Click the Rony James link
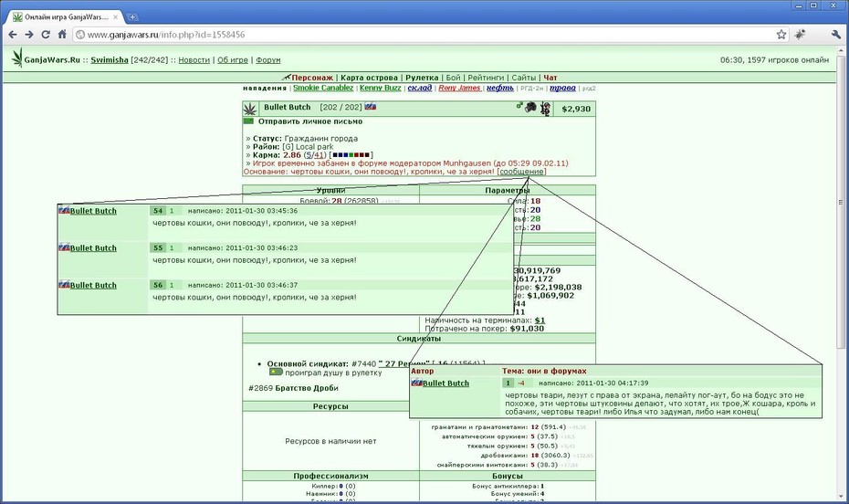849x504 pixels. tap(459, 88)
